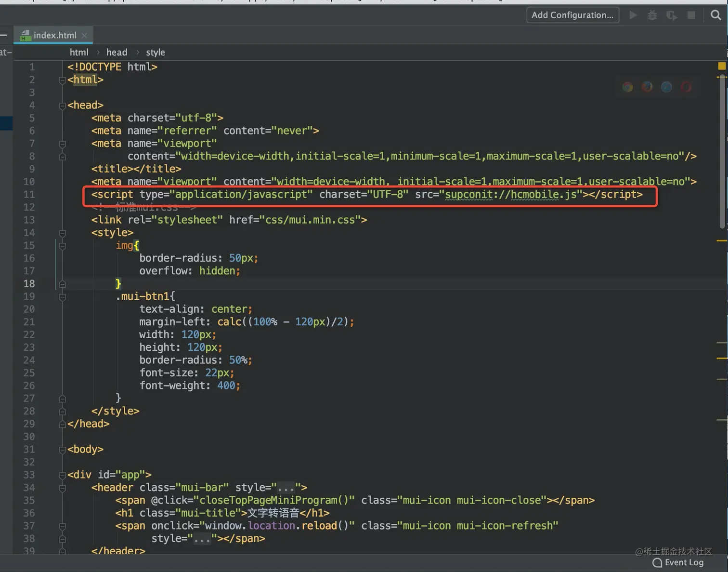This screenshot has width=728, height=572.
Task: Select html breadcrumb item
Action: tap(79, 52)
